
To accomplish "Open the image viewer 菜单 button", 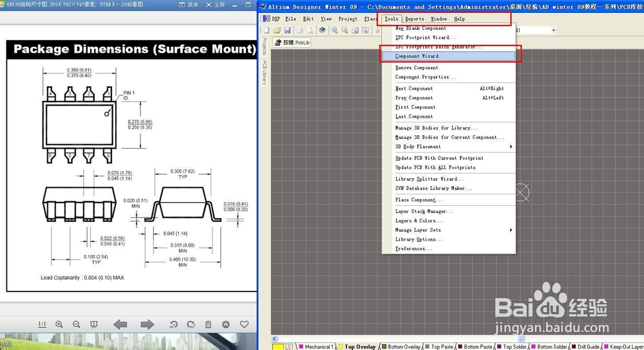I will pos(189,5).
